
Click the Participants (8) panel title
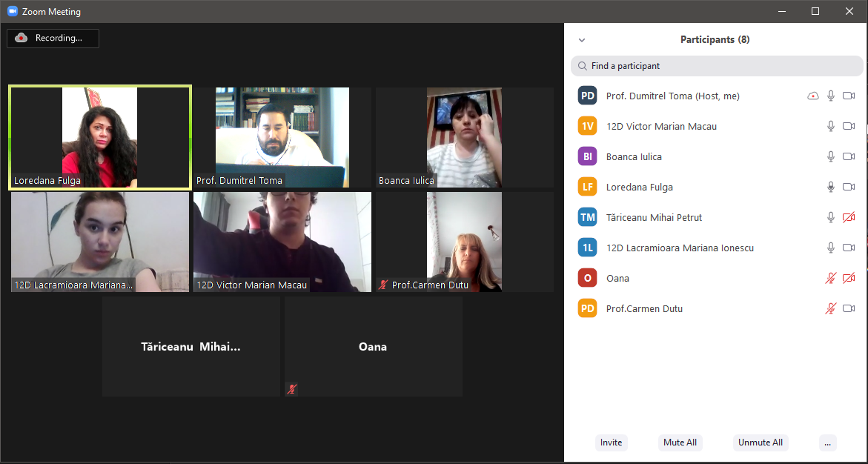[715, 39]
